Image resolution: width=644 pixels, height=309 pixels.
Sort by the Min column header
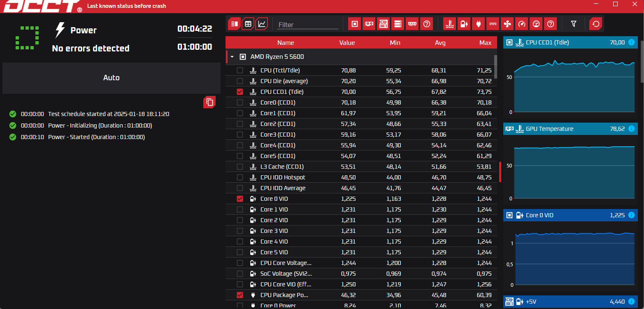[395, 43]
